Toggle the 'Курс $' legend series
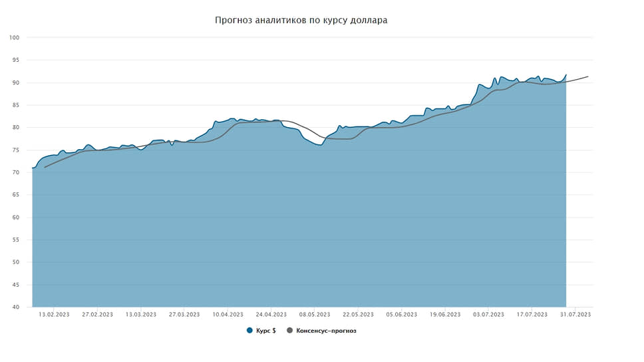 coord(261,330)
